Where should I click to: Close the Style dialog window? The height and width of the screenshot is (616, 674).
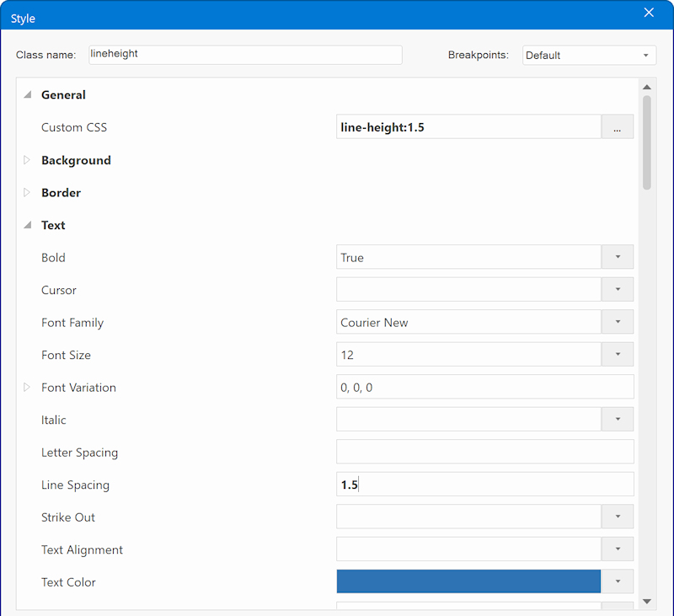[x=649, y=13]
